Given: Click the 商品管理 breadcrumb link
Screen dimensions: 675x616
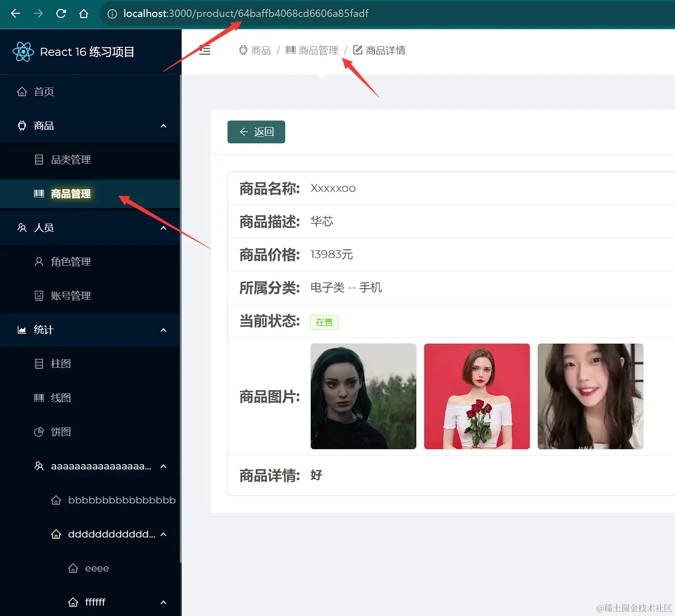Looking at the screenshot, I should [318, 51].
